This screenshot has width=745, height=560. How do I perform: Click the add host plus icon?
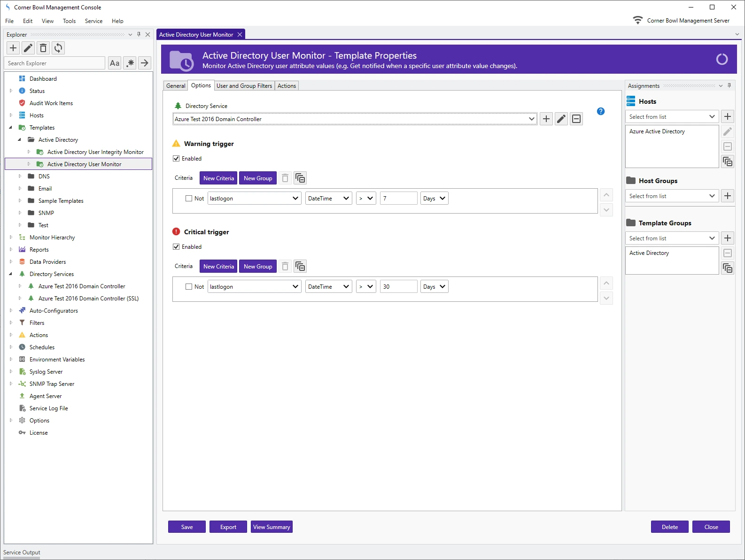tap(728, 116)
